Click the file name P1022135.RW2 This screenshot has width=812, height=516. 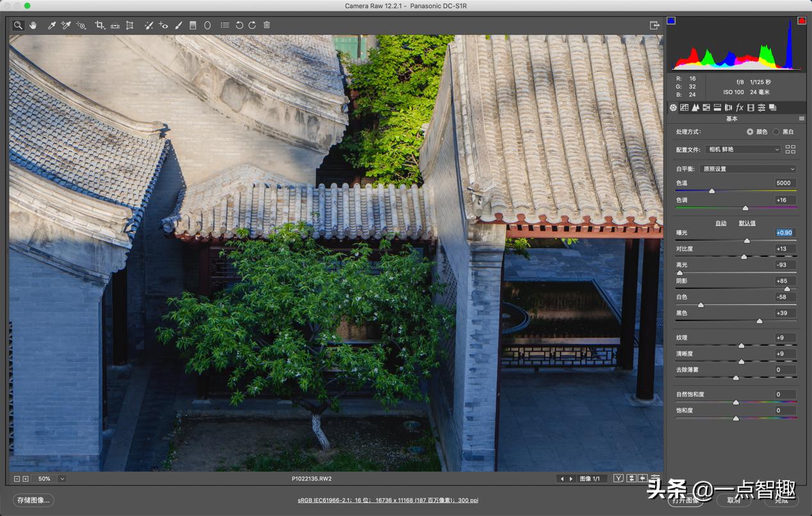coord(312,479)
